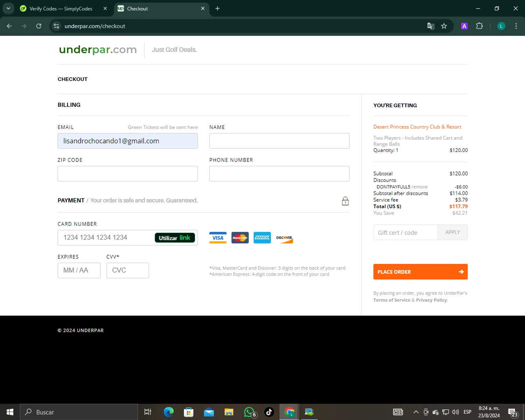
Task: Click the APPLY code button
Action: (x=453, y=232)
